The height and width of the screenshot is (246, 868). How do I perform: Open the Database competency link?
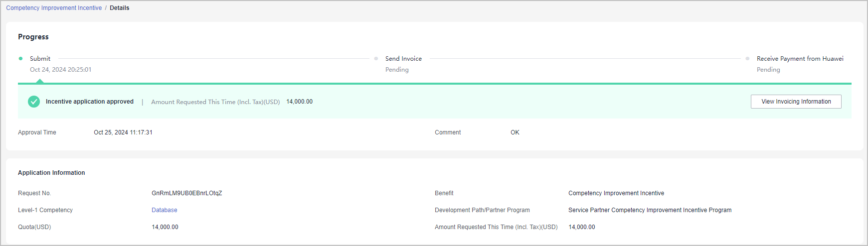coord(165,210)
